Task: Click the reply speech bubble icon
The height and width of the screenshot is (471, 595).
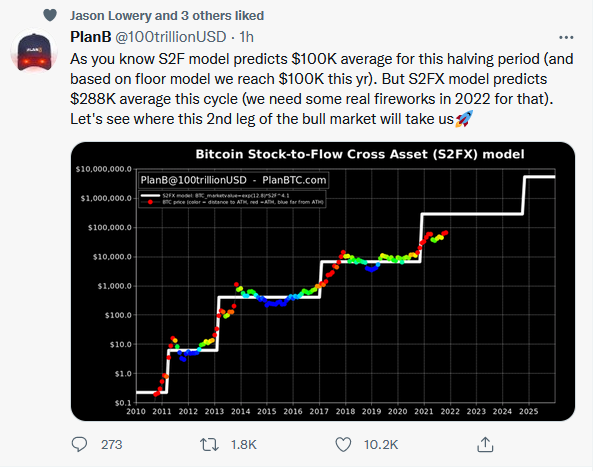Action: coord(79,444)
